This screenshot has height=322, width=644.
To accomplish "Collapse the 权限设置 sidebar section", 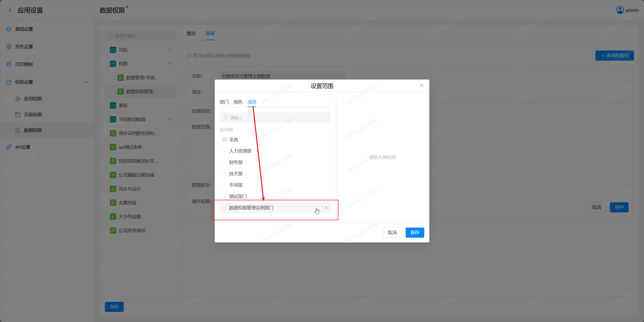I will [86, 82].
